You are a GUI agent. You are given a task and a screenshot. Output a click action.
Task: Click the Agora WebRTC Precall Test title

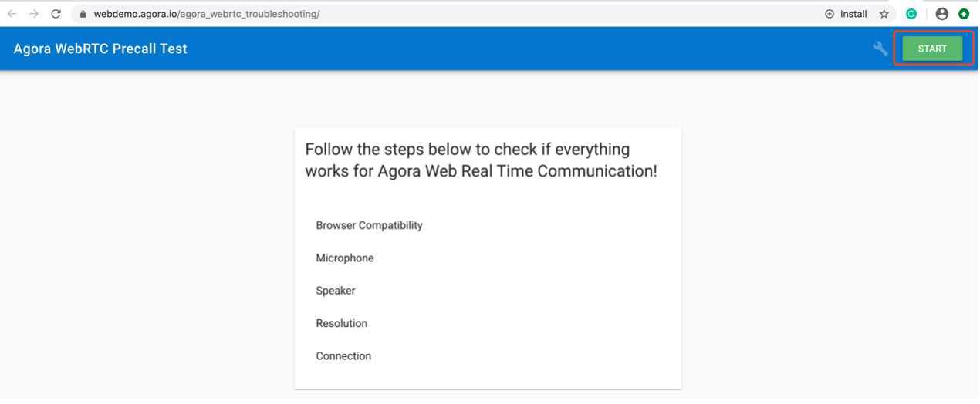click(100, 49)
